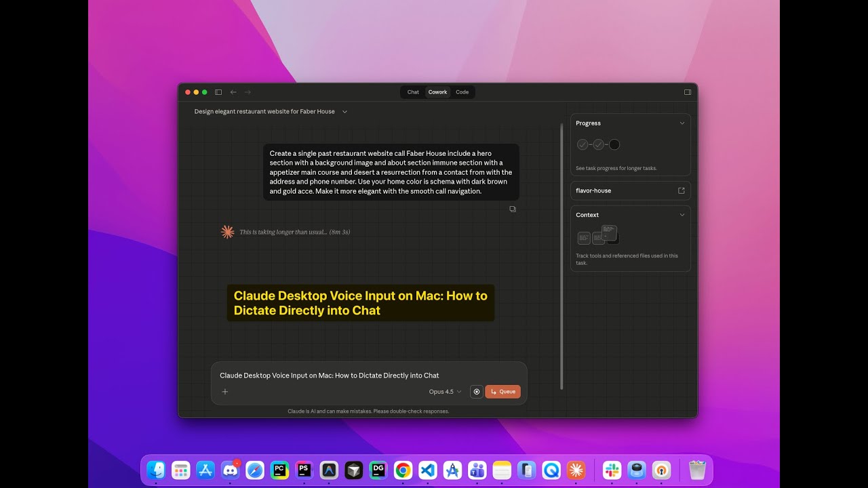868x488 pixels.
Task: Open the task title dropdown chevron
Action: (344, 112)
